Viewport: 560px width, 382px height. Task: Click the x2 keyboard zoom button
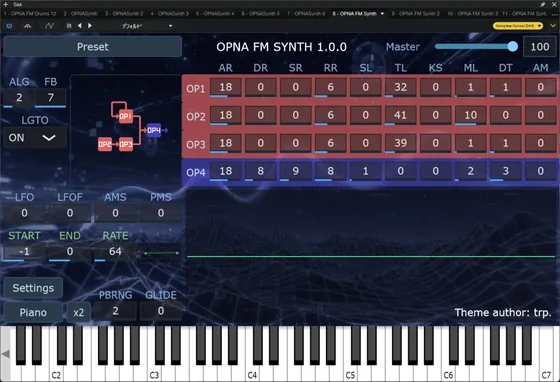[x=79, y=312]
